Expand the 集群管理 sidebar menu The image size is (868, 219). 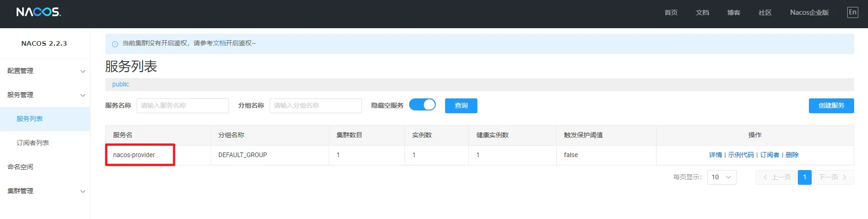coord(45,191)
